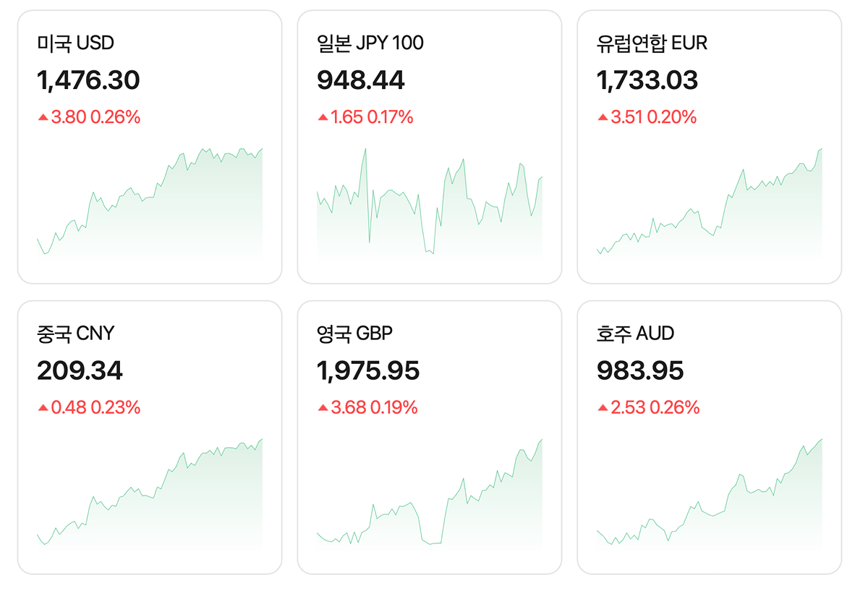This screenshot has width=868, height=594.
Task: Click the 3.51 0.20% change on EUR
Action: pyautogui.click(x=654, y=117)
